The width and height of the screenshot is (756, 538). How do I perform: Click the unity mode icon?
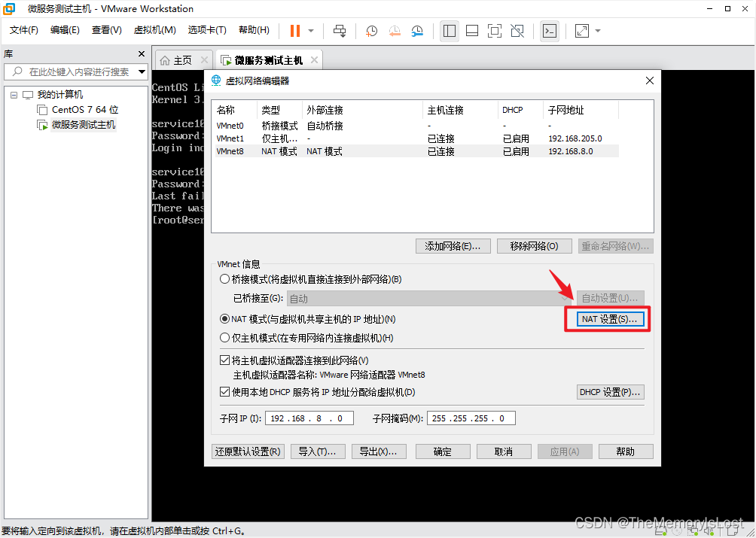click(x=517, y=31)
